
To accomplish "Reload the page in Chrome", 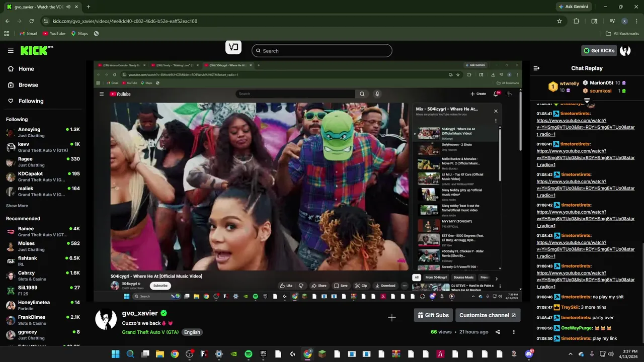I will click(x=31, y=21).
